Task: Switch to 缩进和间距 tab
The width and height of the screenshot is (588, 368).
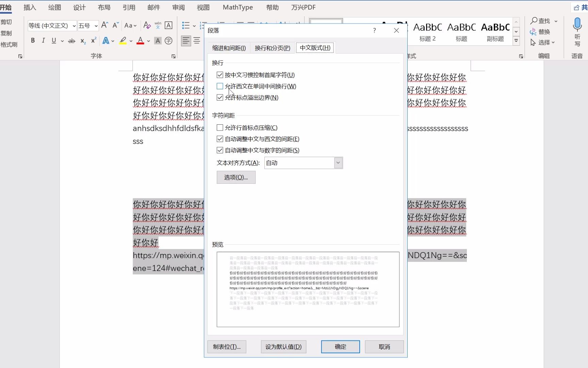Action: (229, 48)
